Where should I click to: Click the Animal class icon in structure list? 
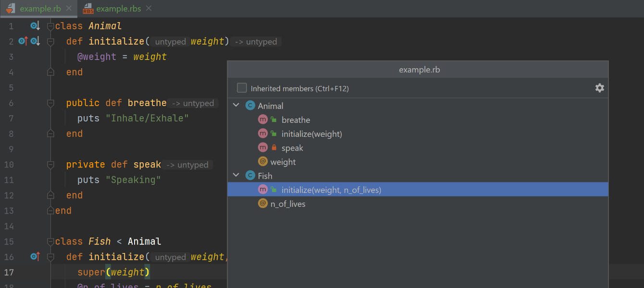point(250,106)
